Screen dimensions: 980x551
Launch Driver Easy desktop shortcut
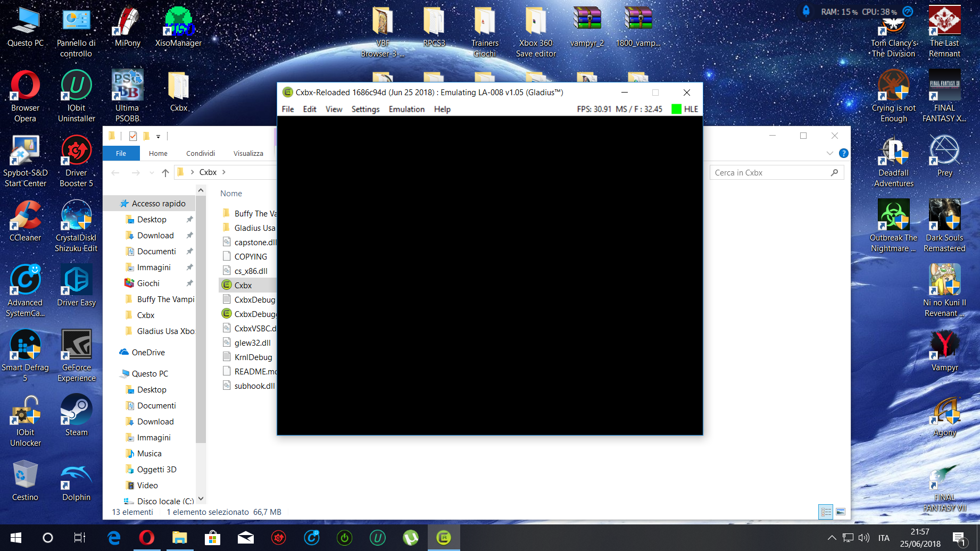coord(77,286)
